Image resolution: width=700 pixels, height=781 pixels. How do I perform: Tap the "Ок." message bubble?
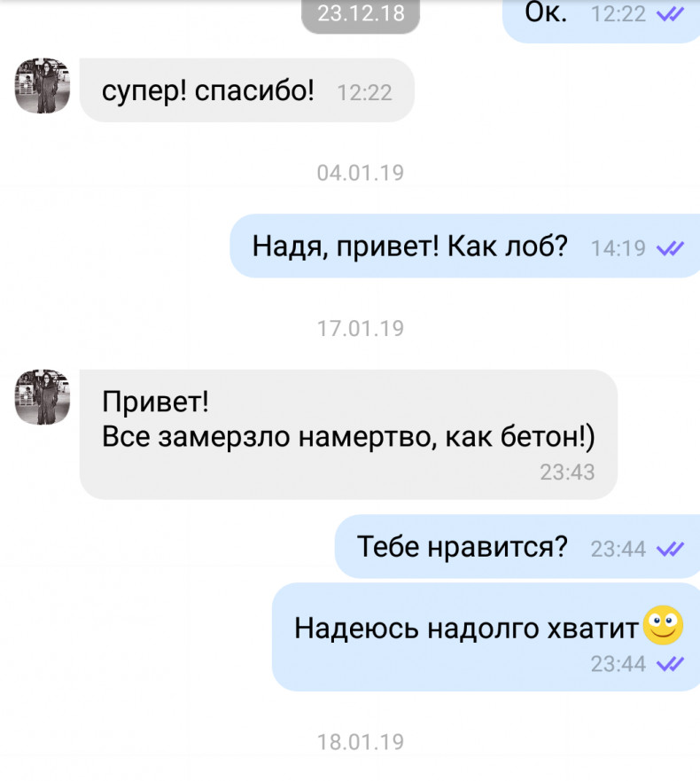tap(602, 20)
